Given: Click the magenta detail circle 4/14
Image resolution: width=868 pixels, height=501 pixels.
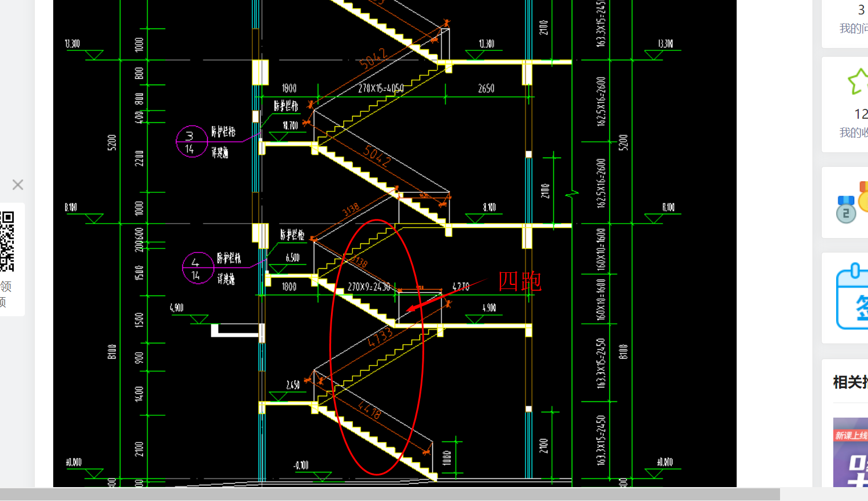Looking at the screenshot, I should pyautogui.click(x=198, y=268).
